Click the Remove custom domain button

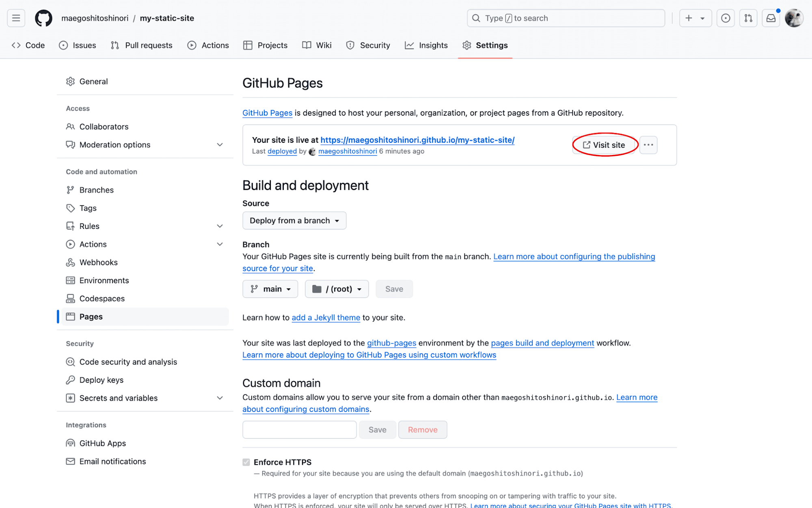pyautogui.click(x=423, y=430)
